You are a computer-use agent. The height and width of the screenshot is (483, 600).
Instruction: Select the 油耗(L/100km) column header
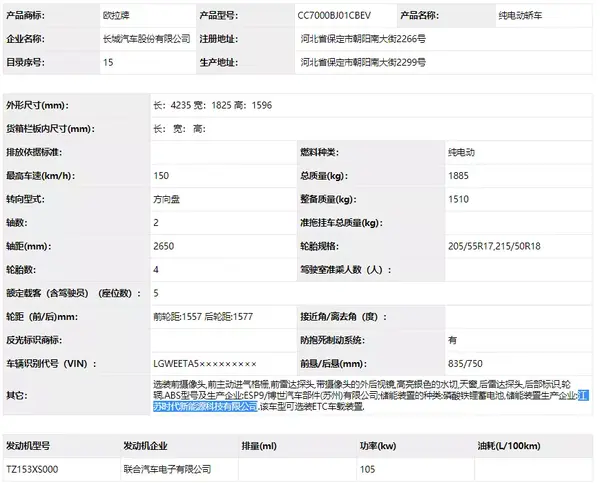click(509, 446)
